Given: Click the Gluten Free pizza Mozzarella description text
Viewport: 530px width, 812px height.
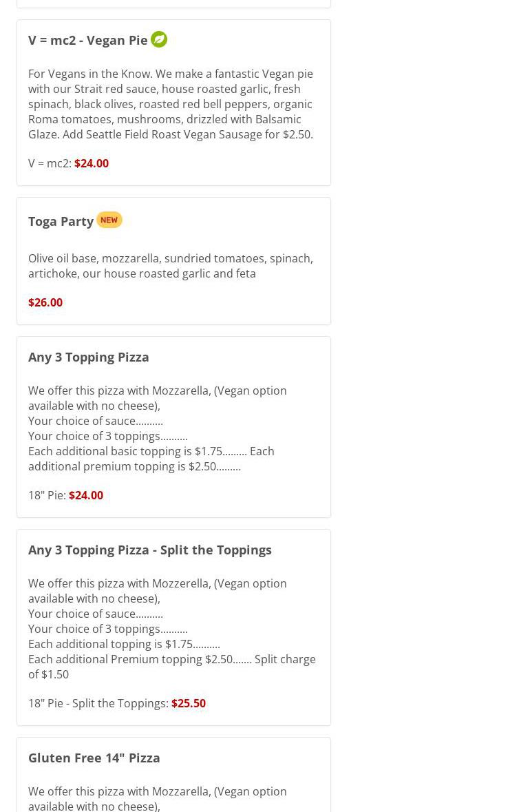Looking at the screenshot, I should tap(157, 798).
